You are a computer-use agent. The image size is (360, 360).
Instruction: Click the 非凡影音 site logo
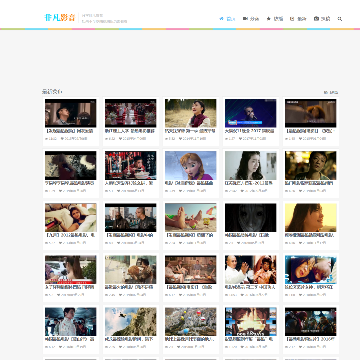click(60, 18)
